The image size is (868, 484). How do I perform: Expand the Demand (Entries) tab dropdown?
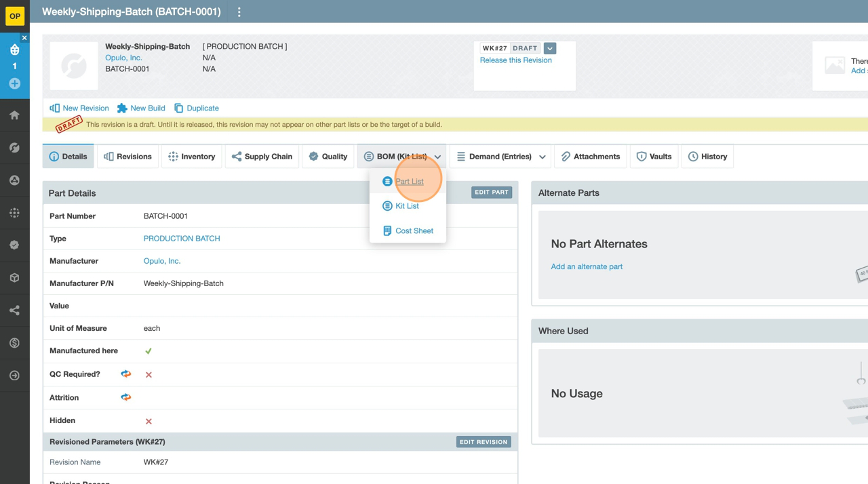[x=542, y=157]
